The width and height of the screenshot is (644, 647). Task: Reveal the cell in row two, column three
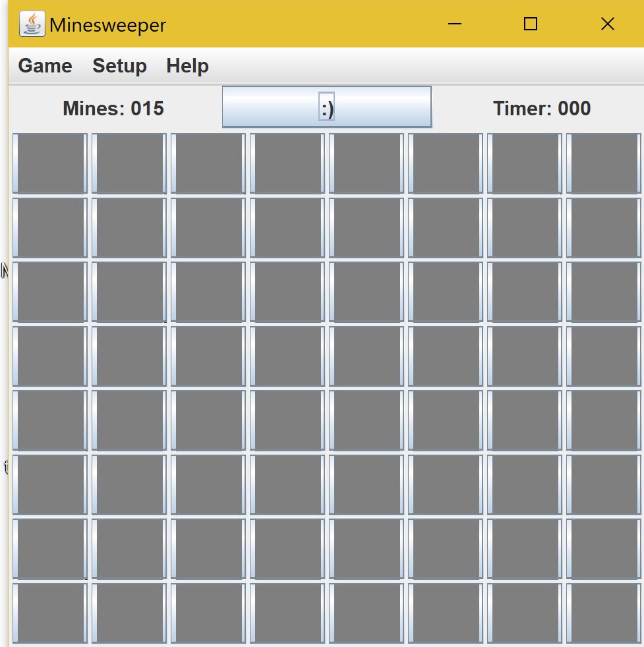[208, 228]
